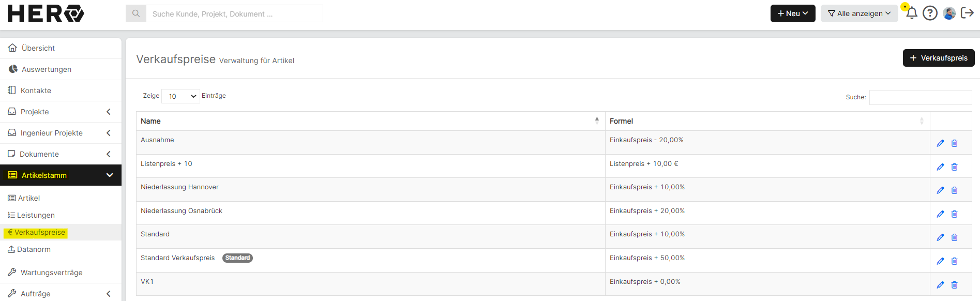Screen dimensions: 980x301
Task: Open the notifications bell
Action: click(x=912, y=13)
